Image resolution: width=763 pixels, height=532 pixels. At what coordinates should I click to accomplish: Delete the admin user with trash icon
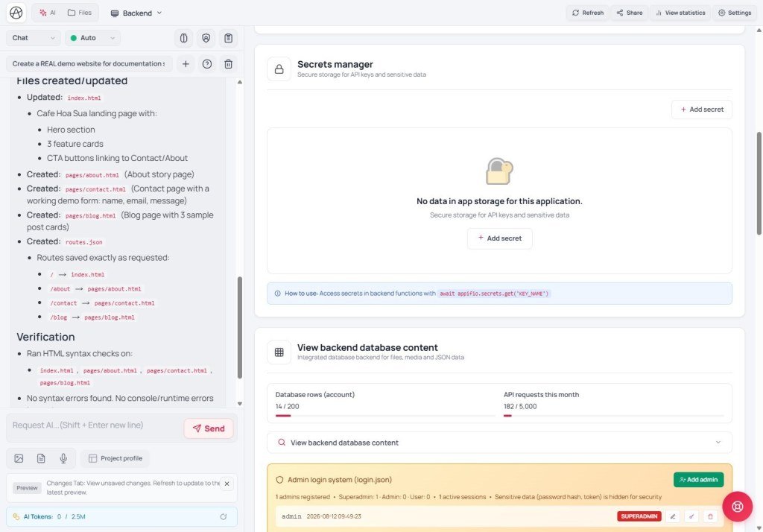point(710,516)
